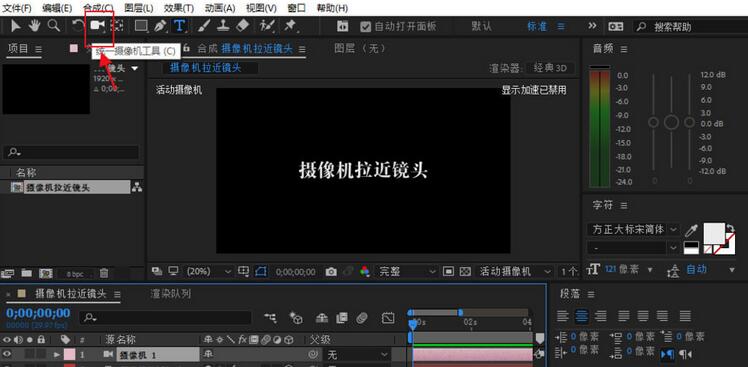Toggle transparency grid in viewer
This screenshot has height=367, width=748.
[465, 272]
